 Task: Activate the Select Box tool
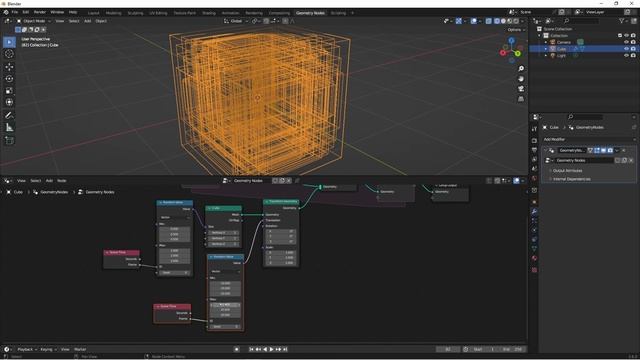pyautogui.click(x=9, y=42)
